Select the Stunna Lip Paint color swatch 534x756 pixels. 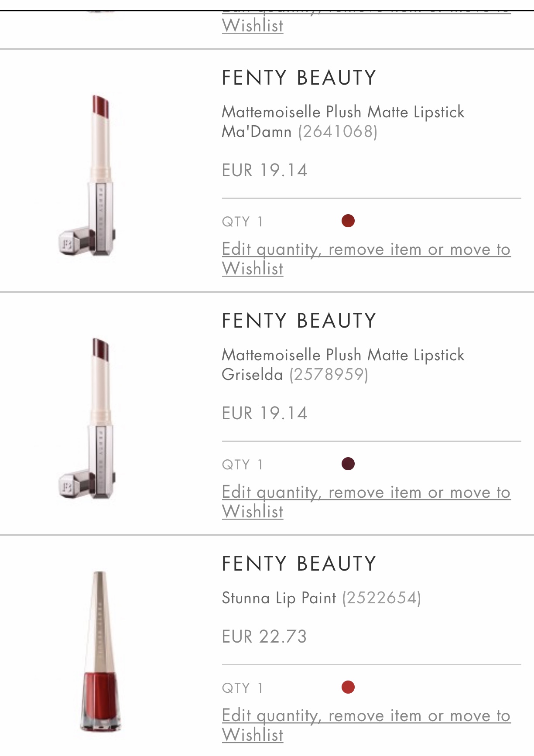click(x=348, y=688)
